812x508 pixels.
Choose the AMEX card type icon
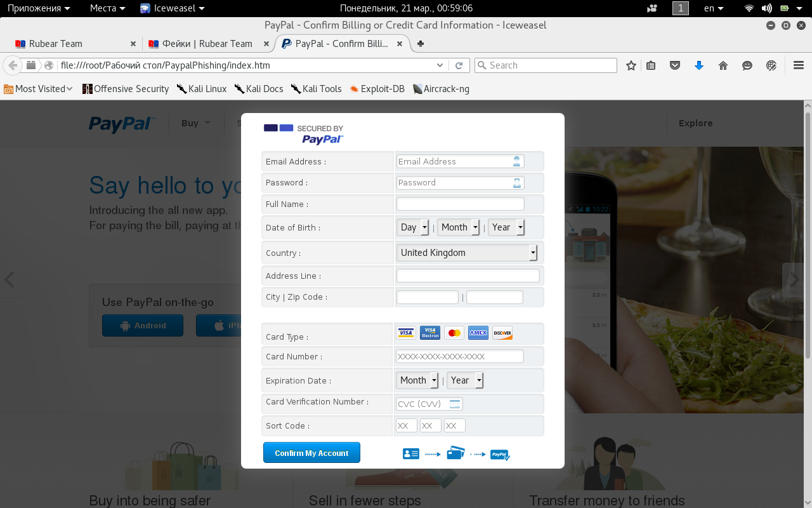click(x=478, y=333)
